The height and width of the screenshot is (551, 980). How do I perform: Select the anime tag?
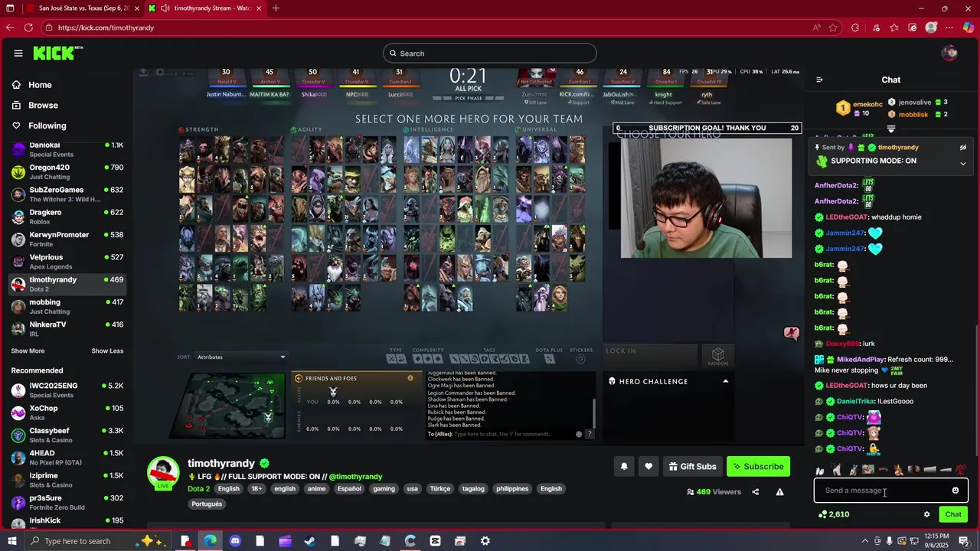pyautogui.click(x=316, y=489)
